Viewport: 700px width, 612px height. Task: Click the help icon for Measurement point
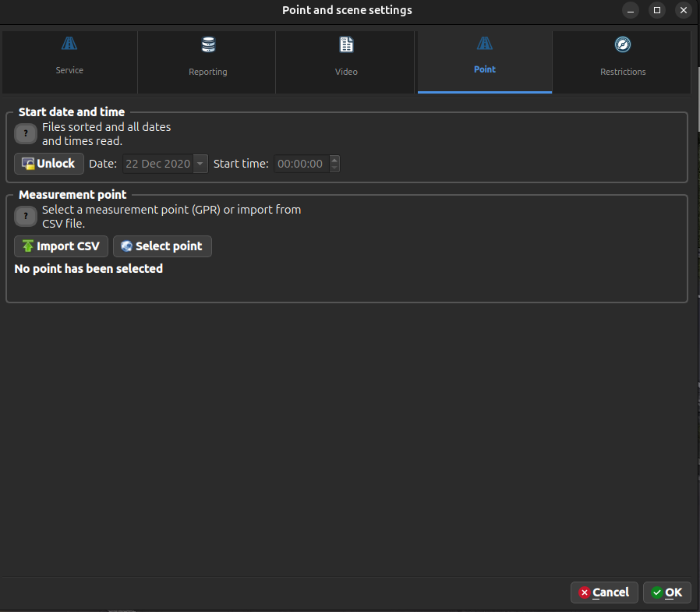26,217
